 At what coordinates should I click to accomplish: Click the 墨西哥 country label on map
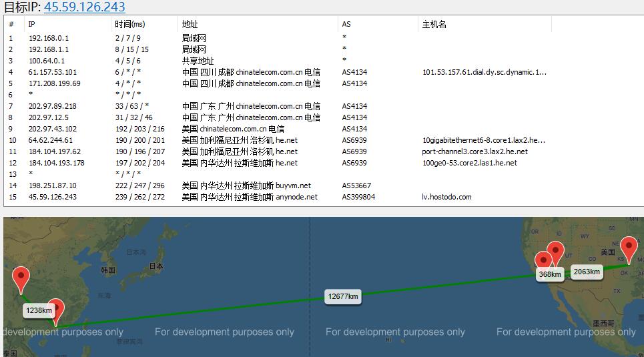[604, 324]
